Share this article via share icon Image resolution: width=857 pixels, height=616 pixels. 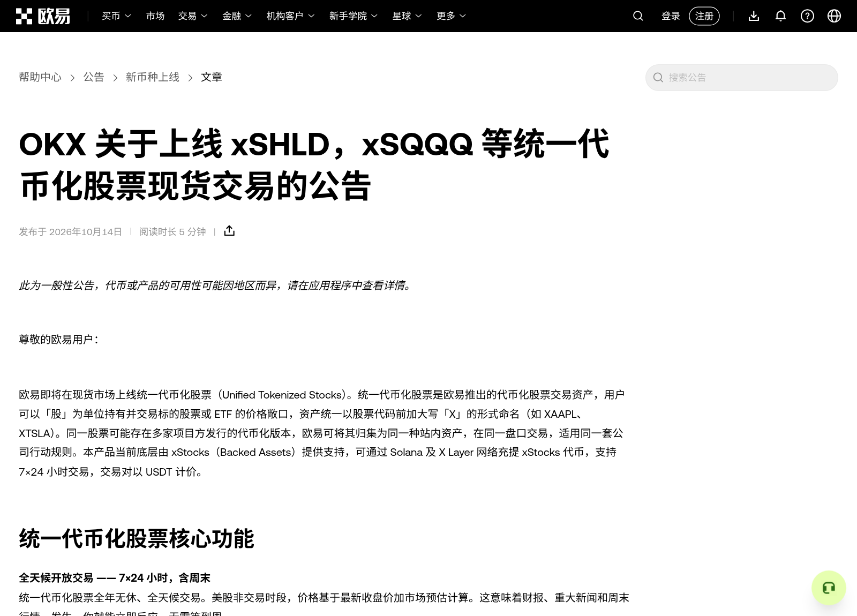229,231
